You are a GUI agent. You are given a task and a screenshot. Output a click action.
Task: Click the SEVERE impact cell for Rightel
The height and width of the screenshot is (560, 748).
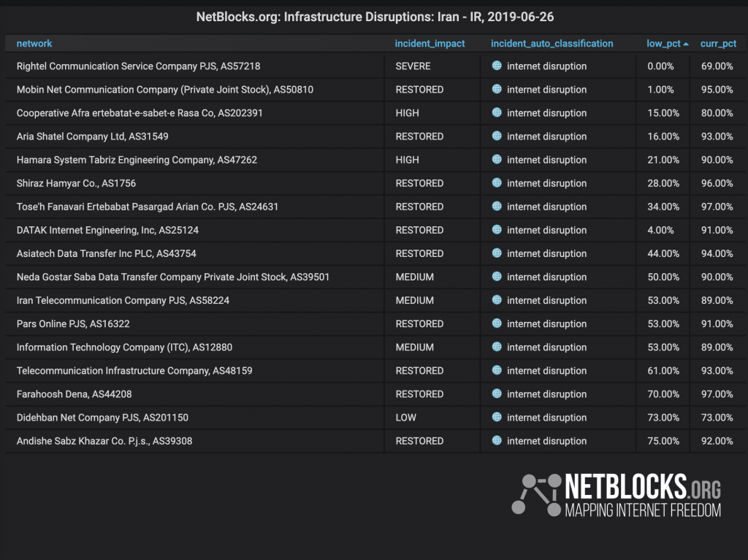pyautogui.click(x=413, y=66)
